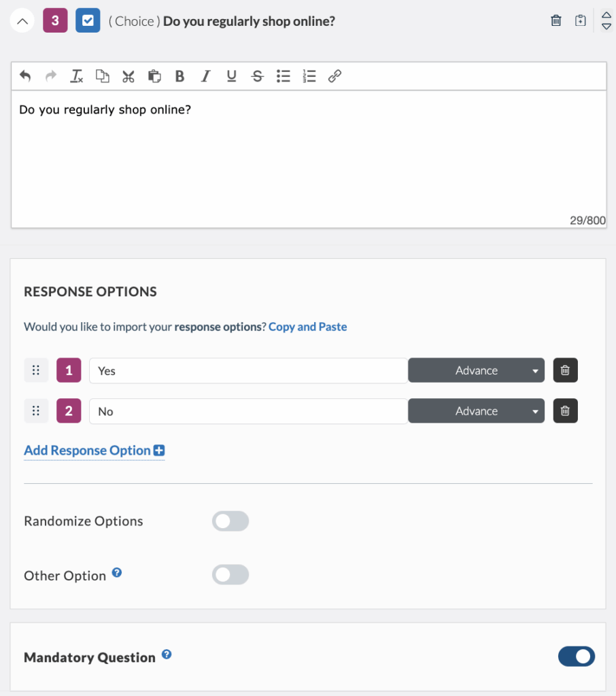The width and height of the screenshot is (616, 696).
Task: Delete the Yes response option
Action: click(565, 370)
